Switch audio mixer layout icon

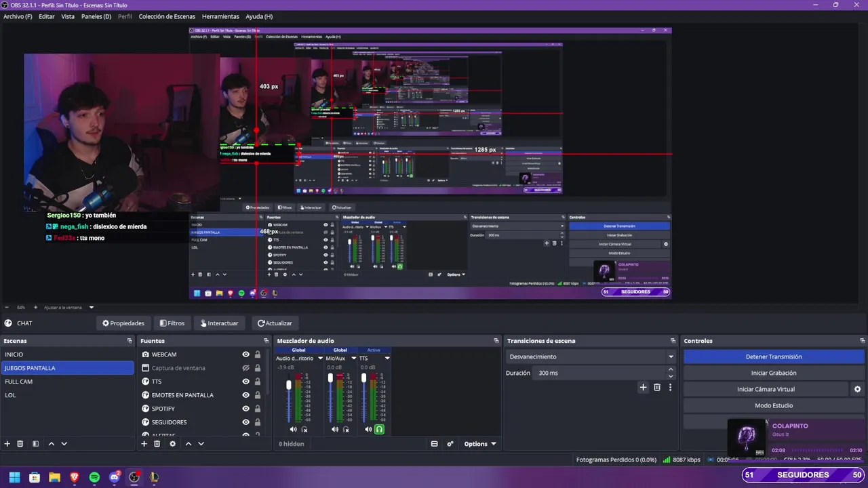tap(434, 444)
